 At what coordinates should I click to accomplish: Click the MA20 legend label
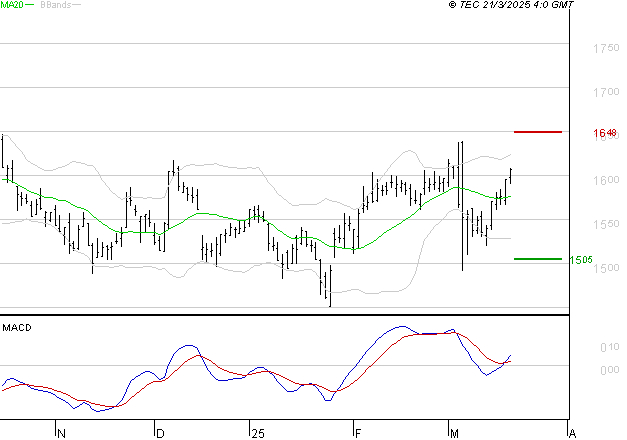click(x=11, y=5)
